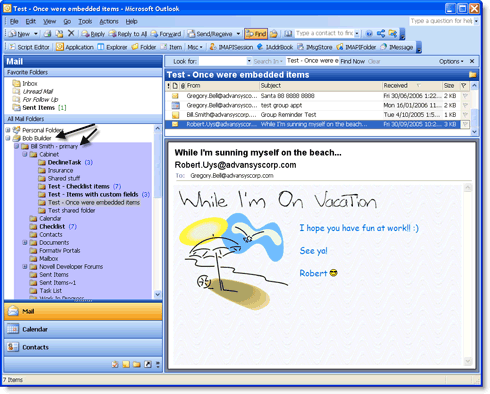This screenshot has height=394, width=490.
Task: Expand Novell Developer Forums node
Action: tap(25, 266)
